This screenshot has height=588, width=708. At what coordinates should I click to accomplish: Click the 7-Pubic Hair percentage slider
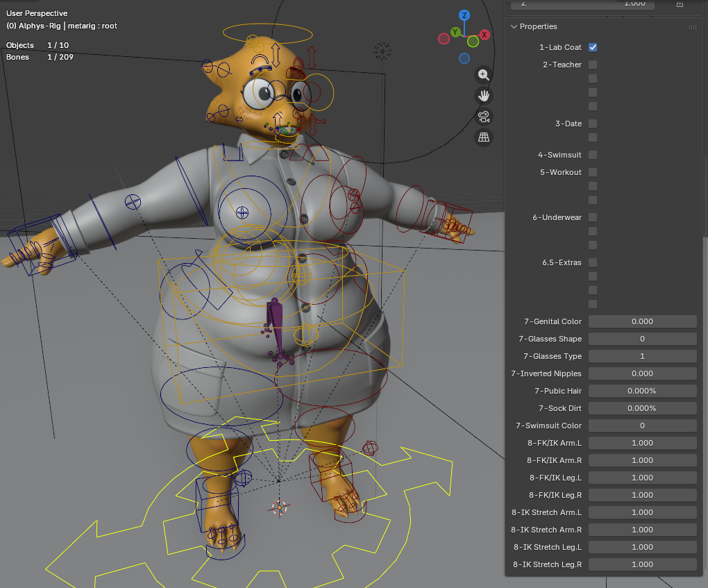(x=643, y=391)
